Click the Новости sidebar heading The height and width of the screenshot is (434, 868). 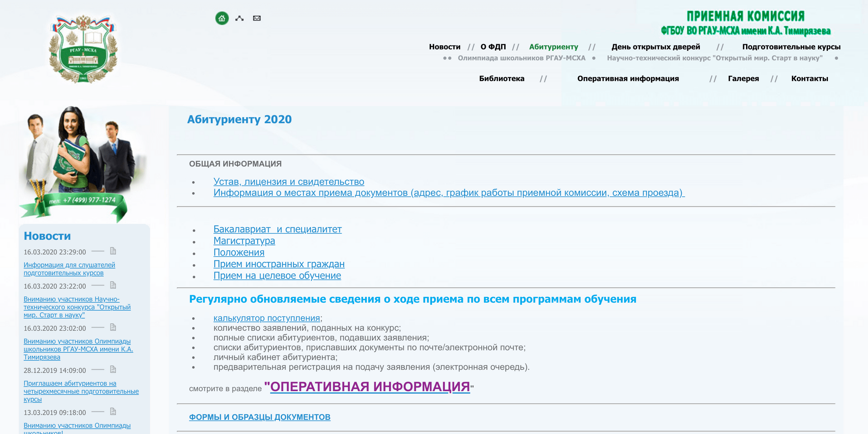(47, 236)
